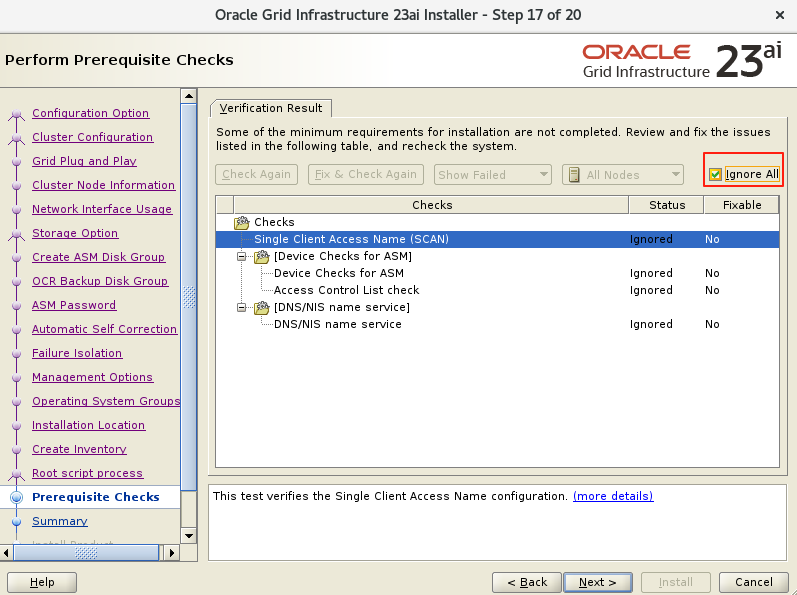Click the sidebar scroll up arrow

[189, 96]
